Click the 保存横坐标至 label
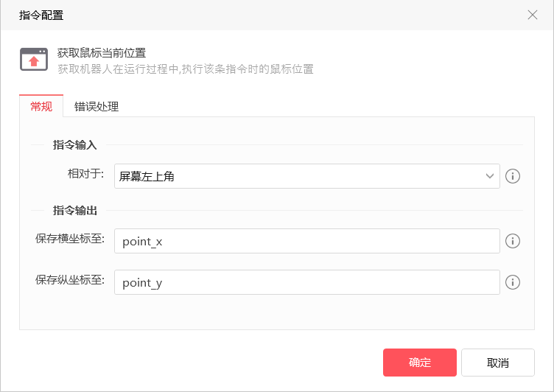This screenshot has width=554, height=392. [x=70, y=239]
